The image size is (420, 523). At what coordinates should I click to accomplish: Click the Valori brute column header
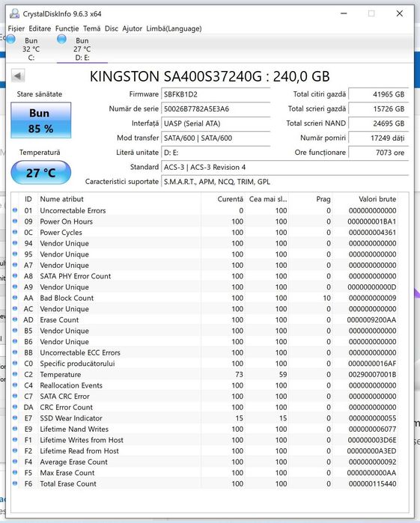pyautogui.click(x=365, y=199)
